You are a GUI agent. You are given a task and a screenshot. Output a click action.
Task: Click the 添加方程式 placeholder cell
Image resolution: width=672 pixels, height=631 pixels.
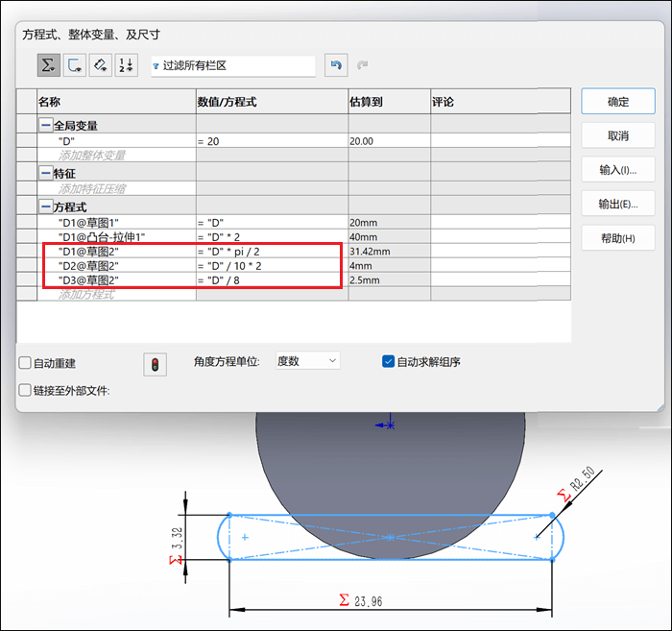pos(116,294)
